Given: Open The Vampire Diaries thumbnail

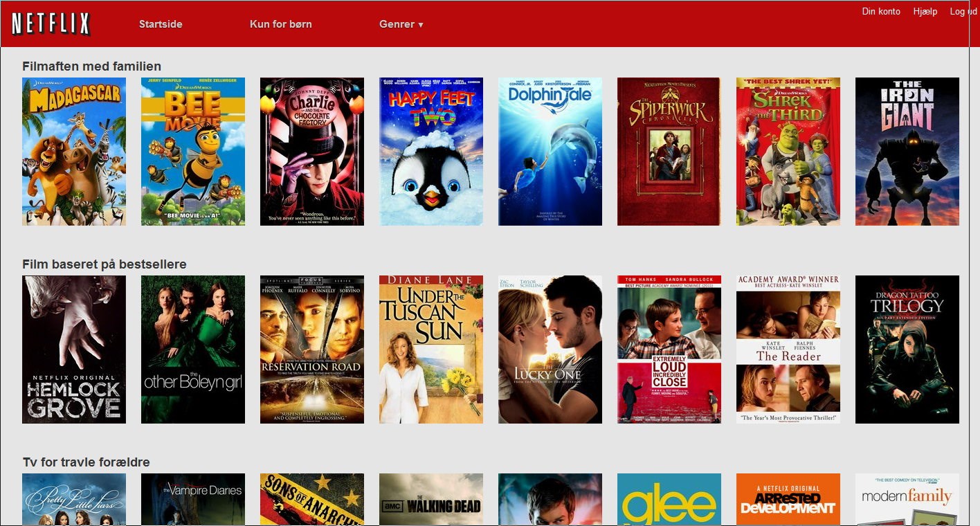Looking at the screenshot, I should (x=193, y=500).
